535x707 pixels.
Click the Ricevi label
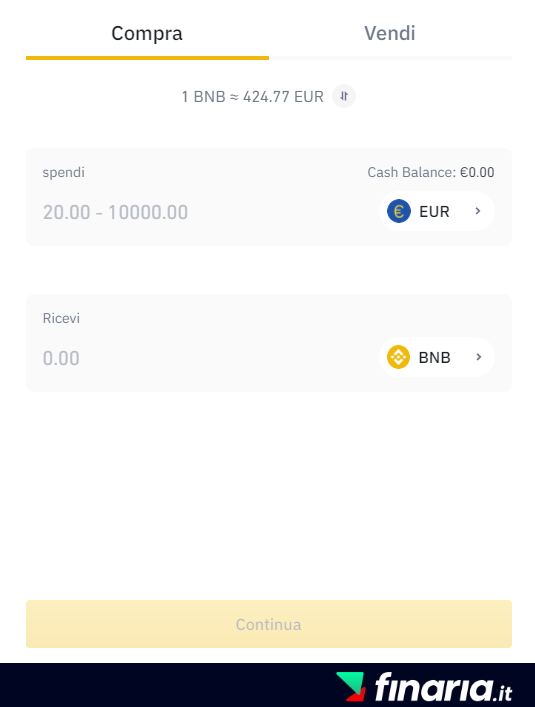tap(61, 318)
